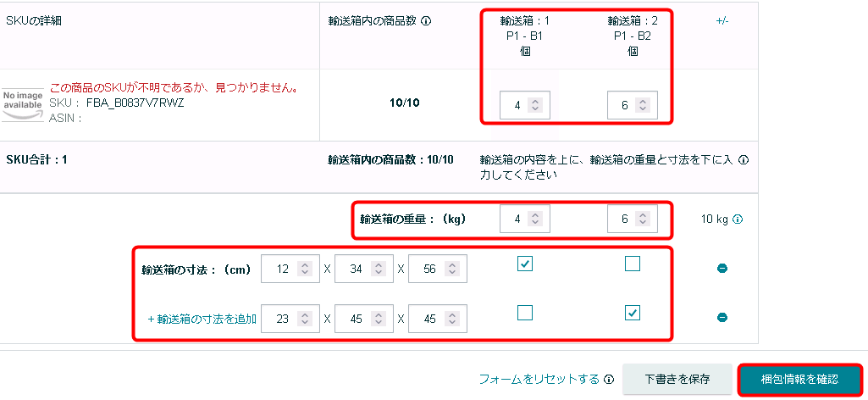Screen dimensions: 868x400
Task: Uncheck box 2 for 23x45x45 dimensions
Action: click(x=632, y=313)
